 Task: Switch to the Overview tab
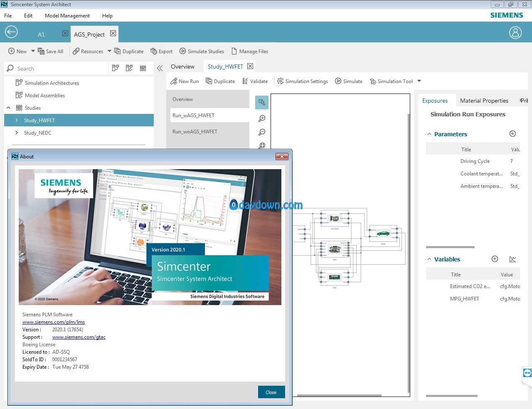pos(182,67)
